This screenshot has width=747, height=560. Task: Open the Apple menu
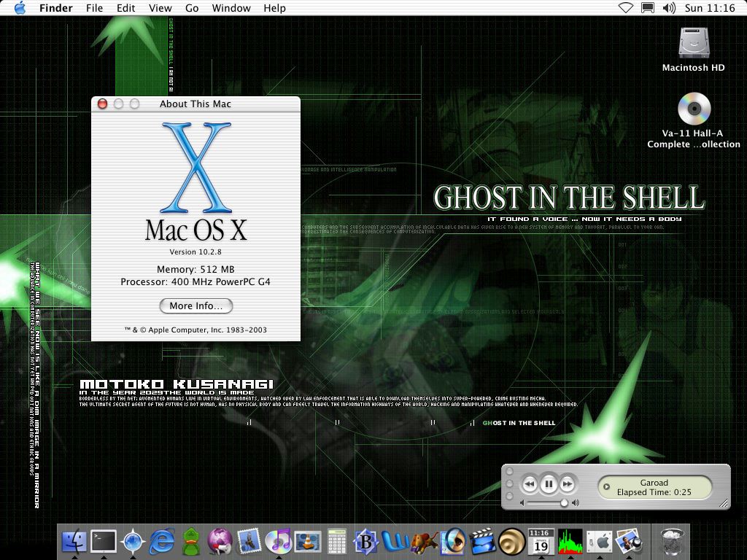(x=20, y=8)
